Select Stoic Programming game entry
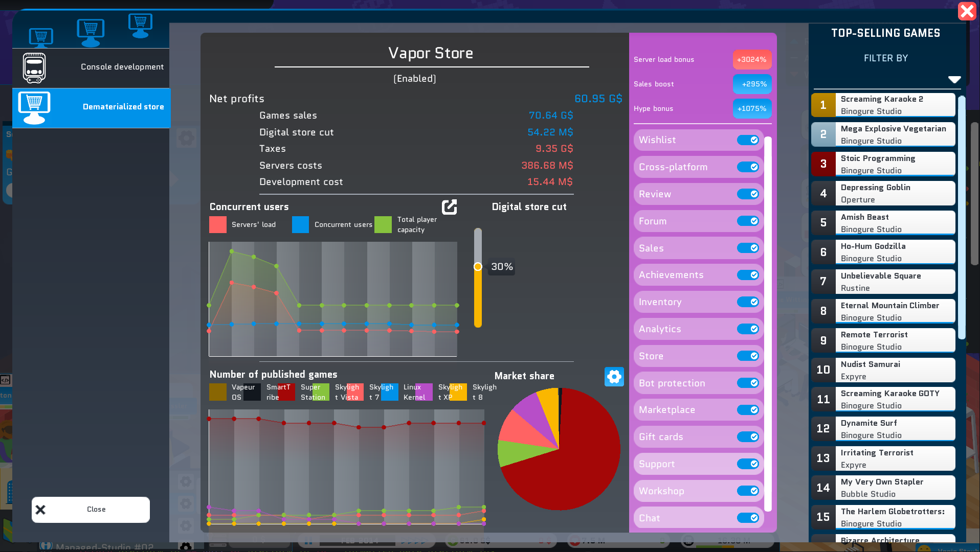The height and width of the screenshot is (552, 980). coord(883,164)
